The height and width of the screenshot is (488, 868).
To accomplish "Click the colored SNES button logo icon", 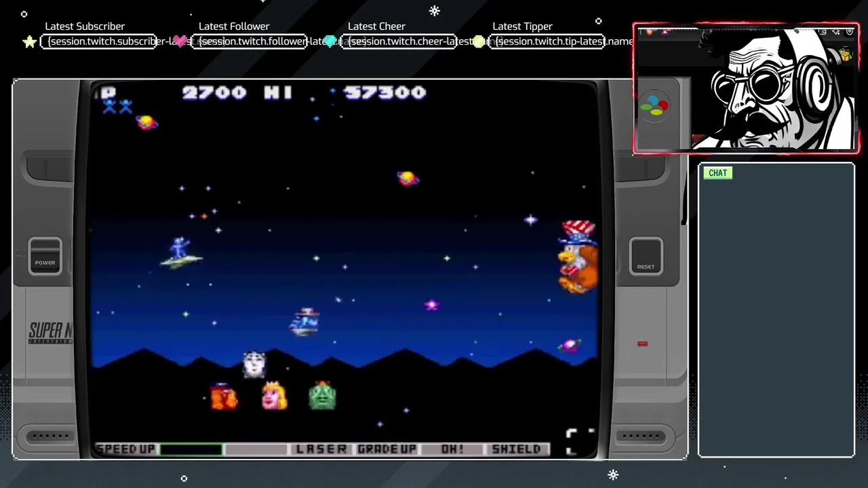I will 655,108.
